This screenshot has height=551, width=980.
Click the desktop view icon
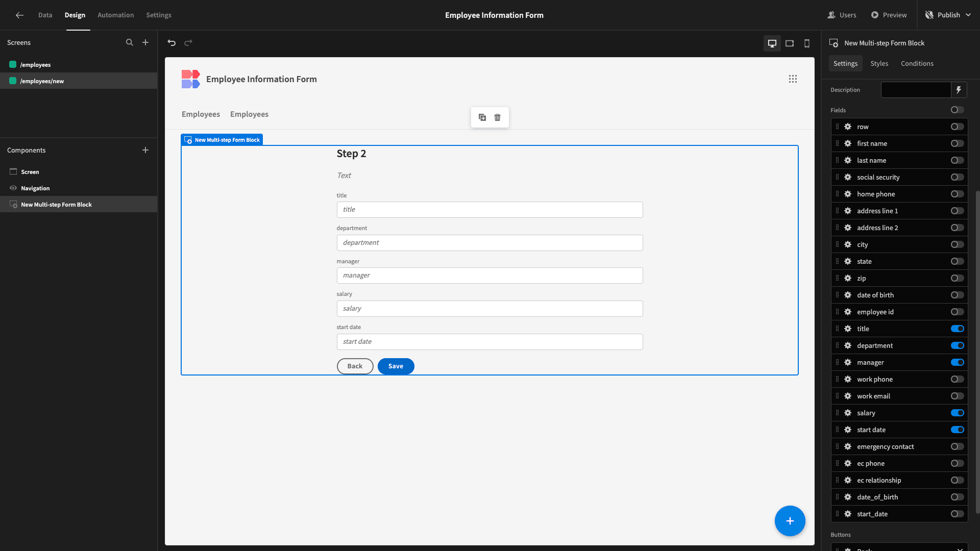772,43
